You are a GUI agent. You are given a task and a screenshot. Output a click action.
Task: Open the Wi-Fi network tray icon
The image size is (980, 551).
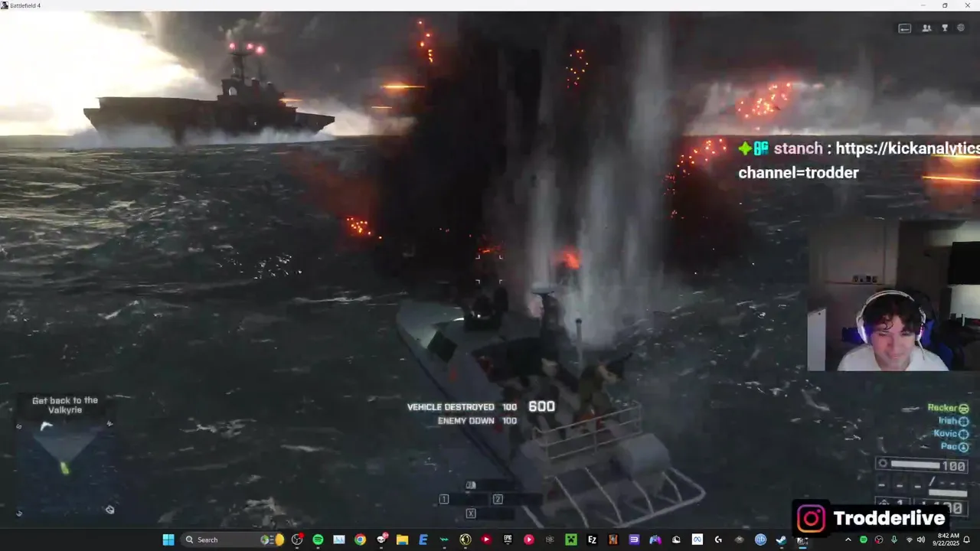[x=910, y=540]
